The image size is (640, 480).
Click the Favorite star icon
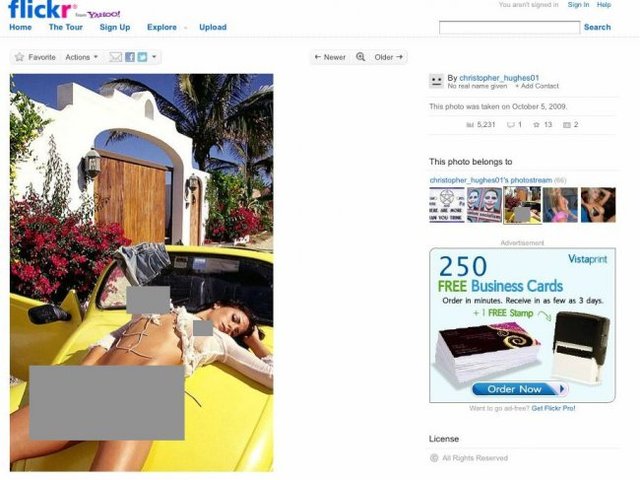[x=19, y=57]
